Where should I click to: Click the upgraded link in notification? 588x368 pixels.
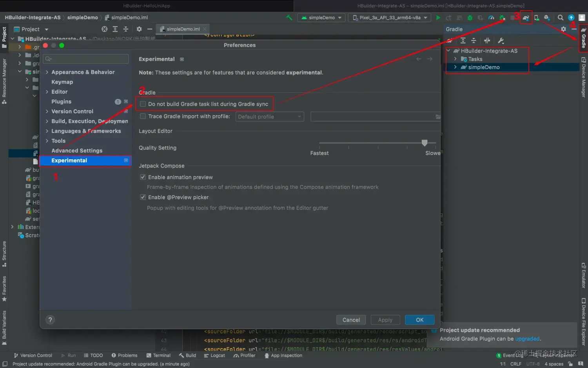(527, 339)
